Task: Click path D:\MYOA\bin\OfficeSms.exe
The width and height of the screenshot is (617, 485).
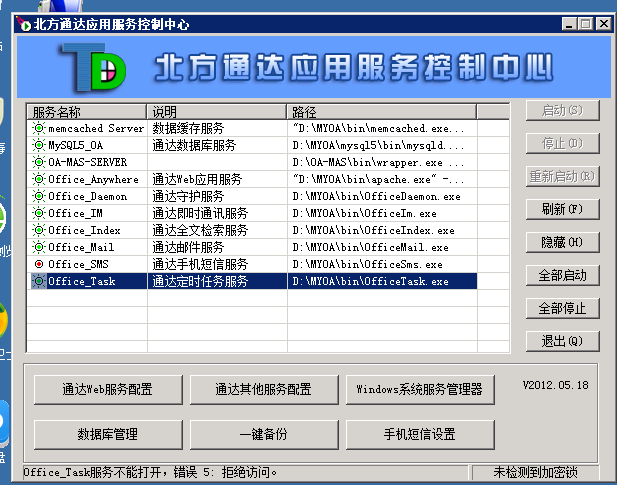Action: point(367,264)
